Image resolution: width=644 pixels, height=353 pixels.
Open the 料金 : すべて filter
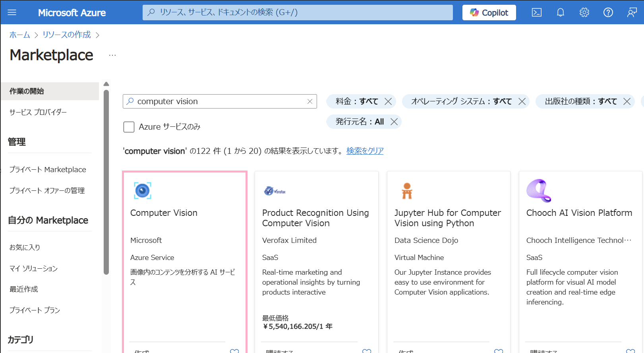pyautogui.click(x=356, y=101)
